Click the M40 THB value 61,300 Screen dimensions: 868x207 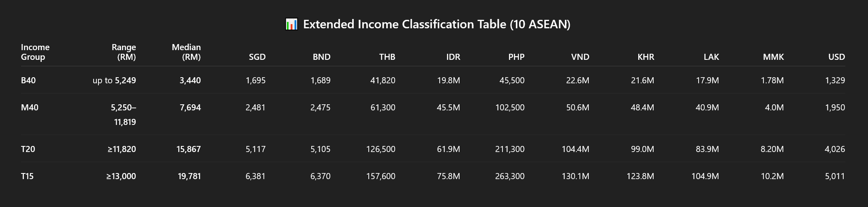[x=383, y=108]
